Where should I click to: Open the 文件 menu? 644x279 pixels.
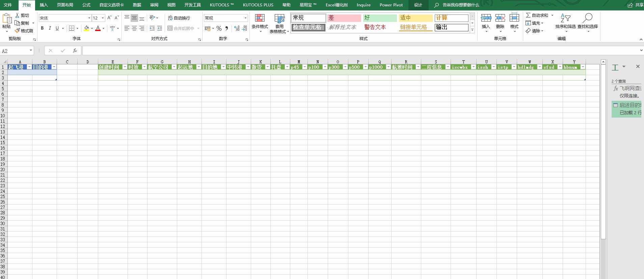8,5
